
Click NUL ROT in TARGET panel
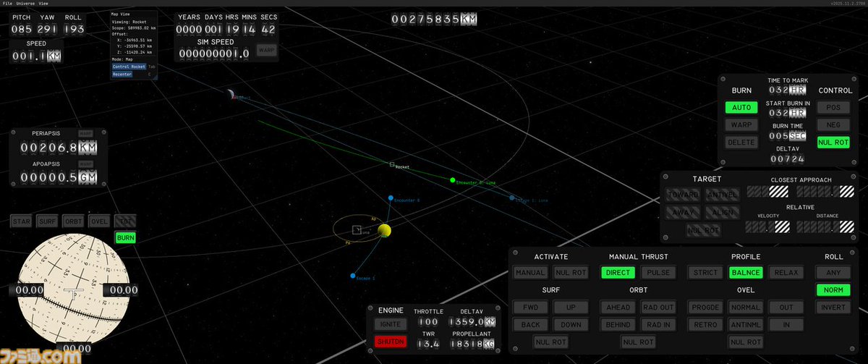pyautogui.click(x=702, y=230)
